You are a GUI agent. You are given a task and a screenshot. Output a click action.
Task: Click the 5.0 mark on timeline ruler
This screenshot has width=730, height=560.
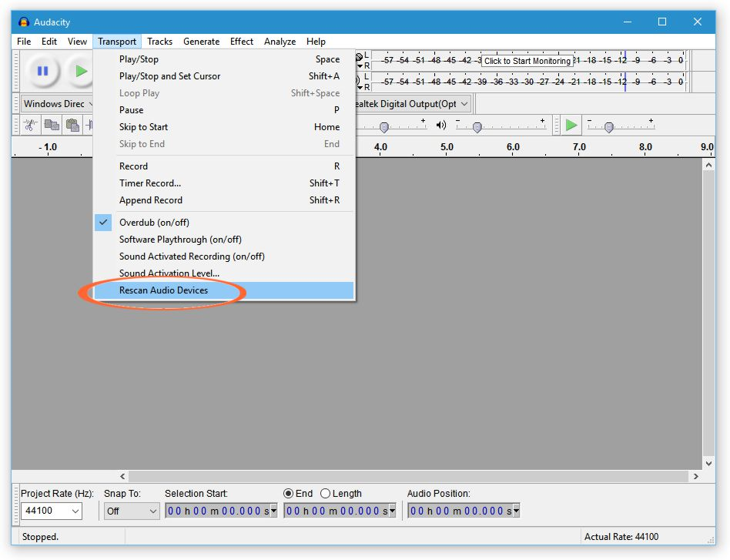pos(447,147)
